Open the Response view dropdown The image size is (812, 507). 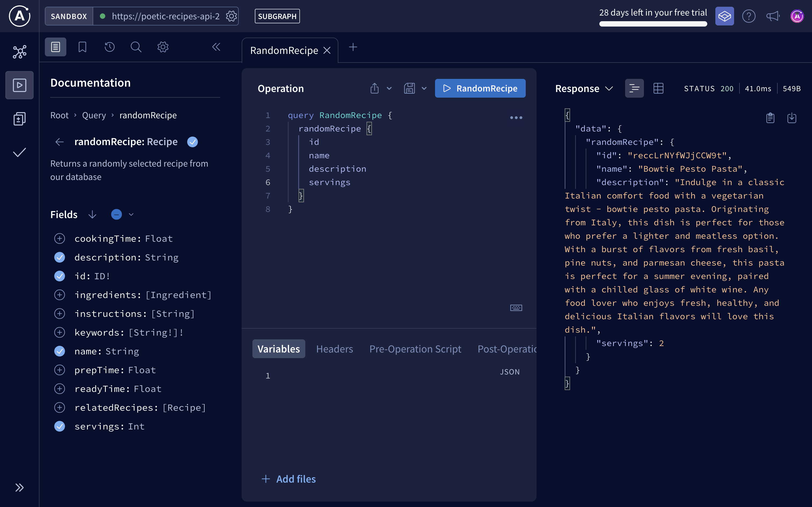click(609, 88)
